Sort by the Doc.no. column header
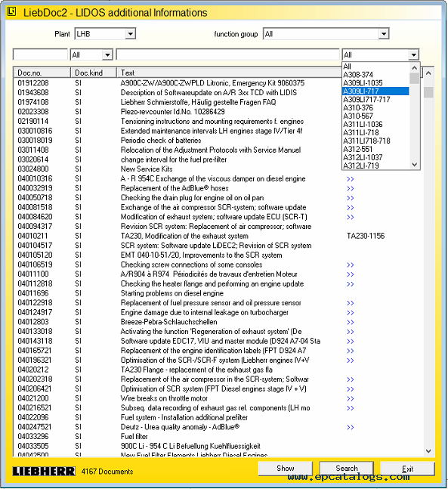The image size is (448, 489). click(x=42, y=73)
